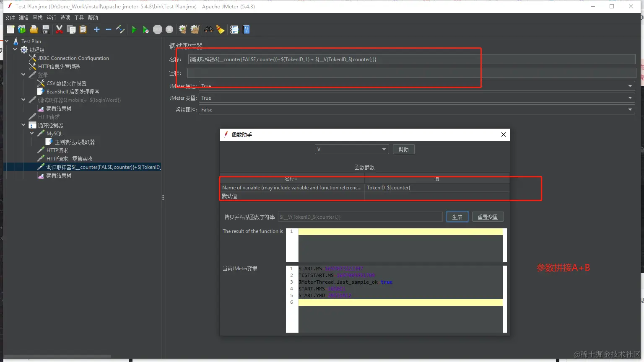Select HTTP信息头管理器 in tree

(x=59, y=67)
